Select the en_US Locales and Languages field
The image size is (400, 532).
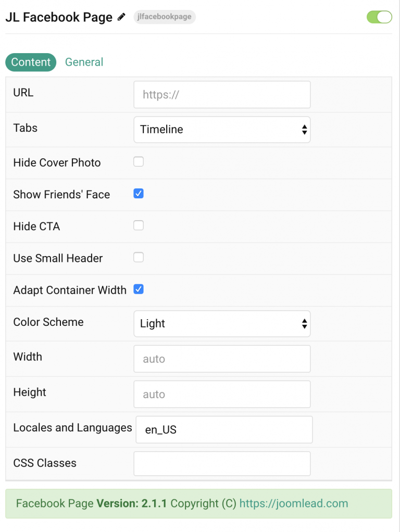pos(224,429)
